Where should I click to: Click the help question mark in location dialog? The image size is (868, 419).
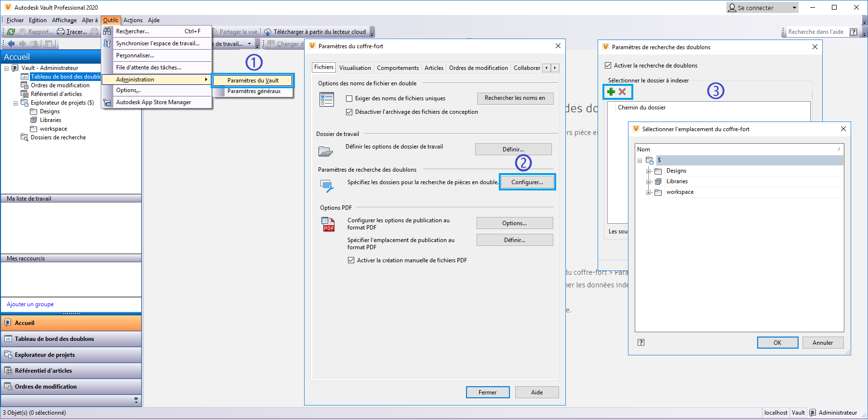[x=641, y=342]
